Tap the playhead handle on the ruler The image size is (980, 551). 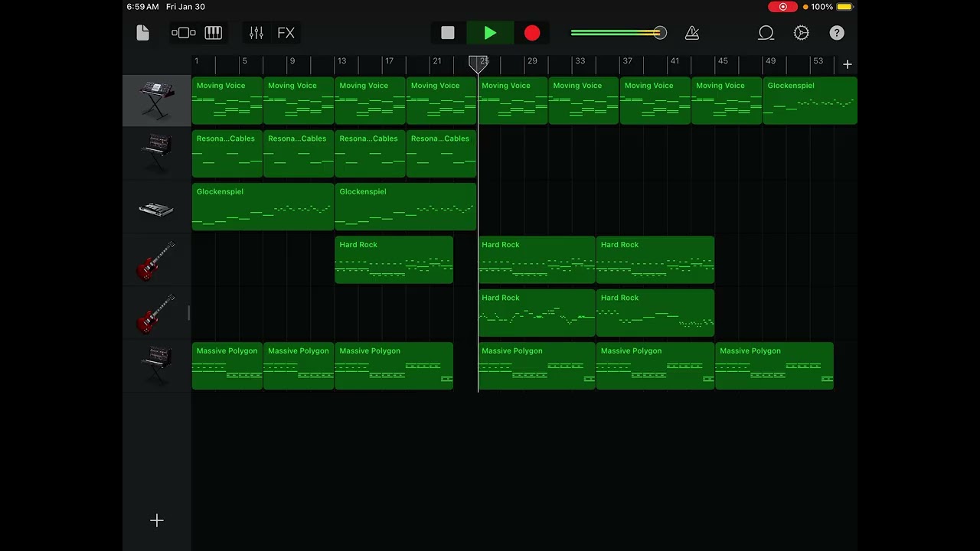[x=479, y=64]
